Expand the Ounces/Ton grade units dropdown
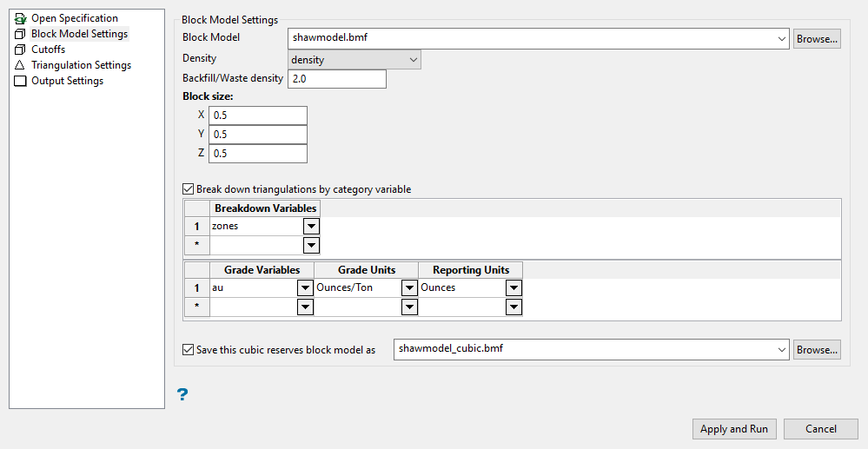868x449 pixels. (x=409, y=287)
